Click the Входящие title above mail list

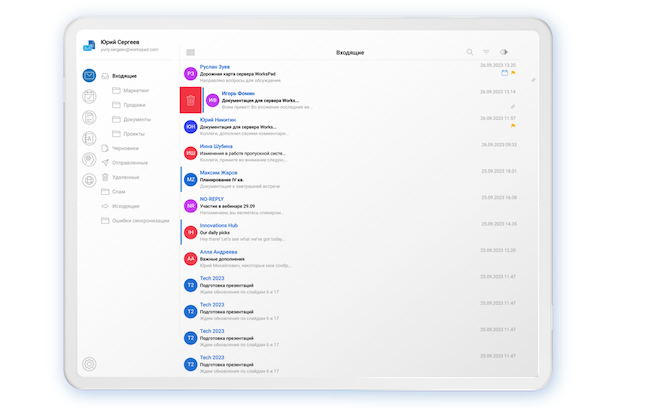[x=350, y=53]
